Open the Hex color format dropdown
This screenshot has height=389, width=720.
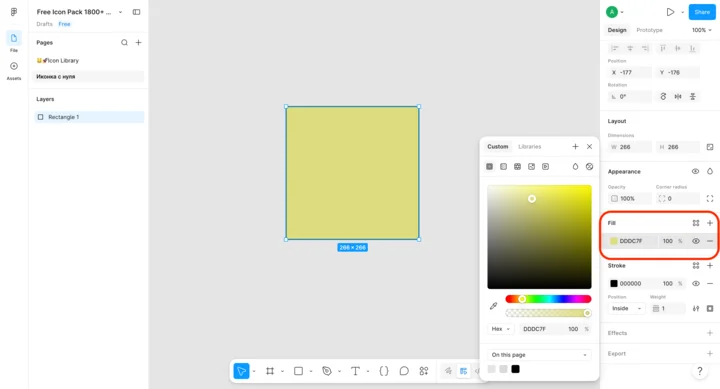click(x=501, y=329)
